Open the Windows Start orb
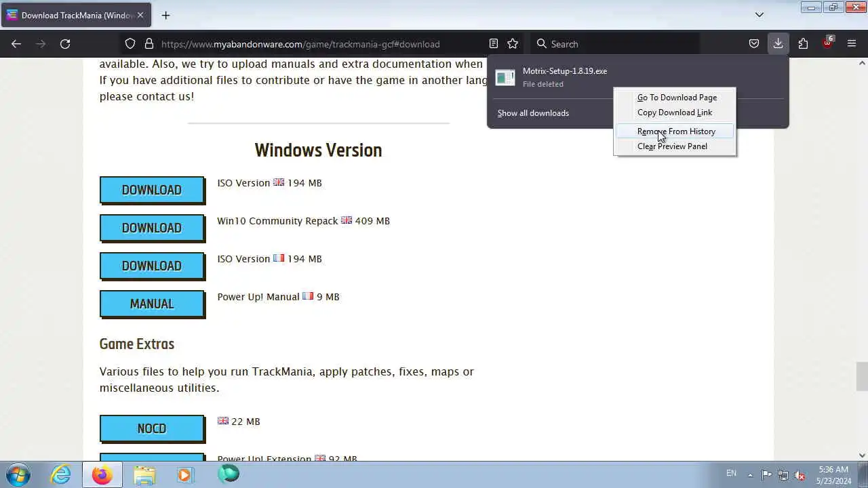868x488 pixels. coord(18,474)
